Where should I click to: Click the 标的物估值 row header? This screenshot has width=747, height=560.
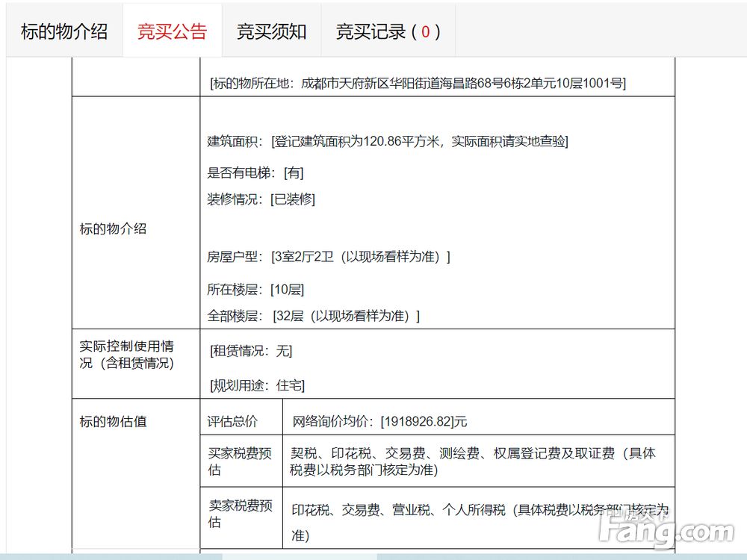(x=114, y=421)
